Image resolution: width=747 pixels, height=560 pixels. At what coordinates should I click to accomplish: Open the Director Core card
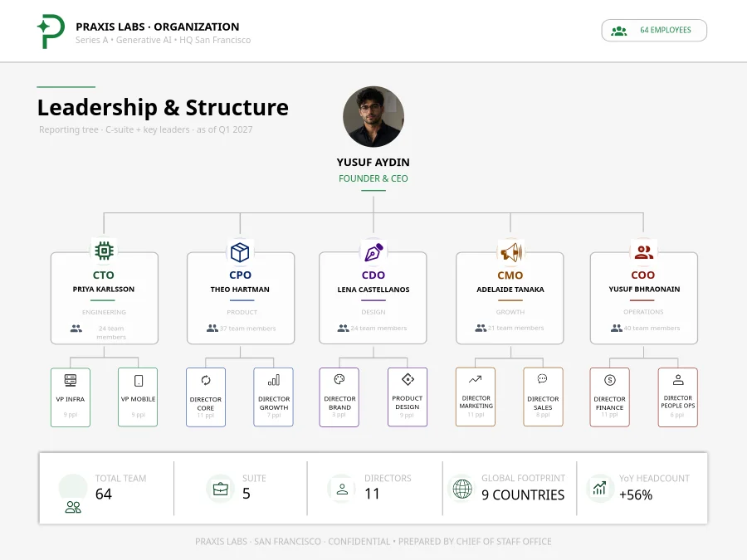[x=206, y=397]
